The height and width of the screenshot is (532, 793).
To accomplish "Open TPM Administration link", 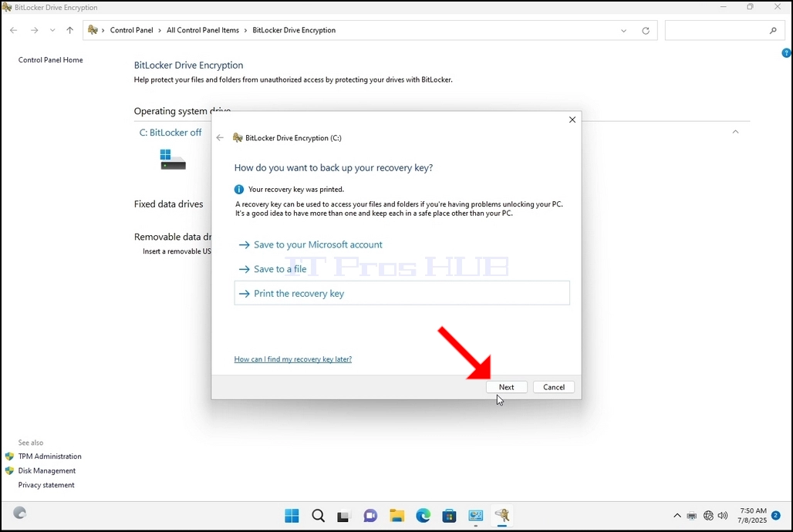I will click(x=49, y=456).
